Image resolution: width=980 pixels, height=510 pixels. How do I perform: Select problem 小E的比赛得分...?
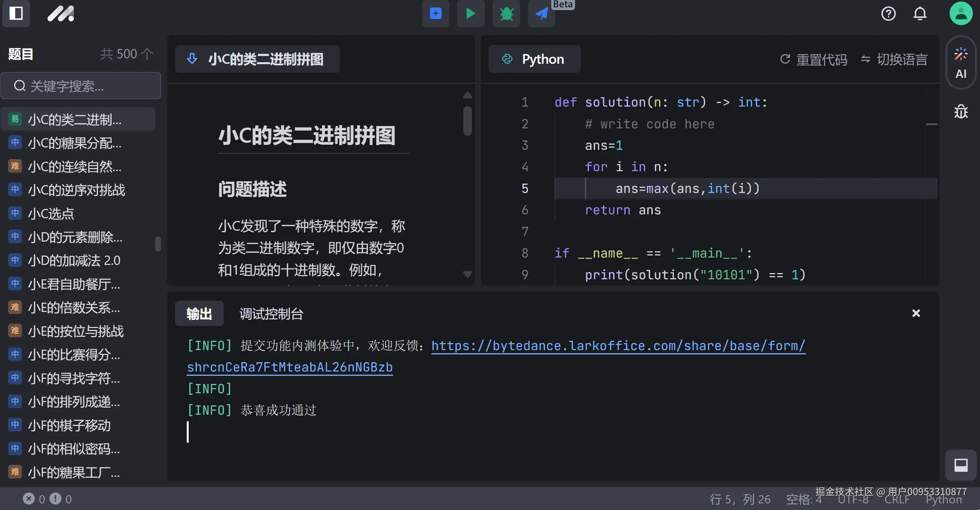pyautogui.click(x=78, y=354)
